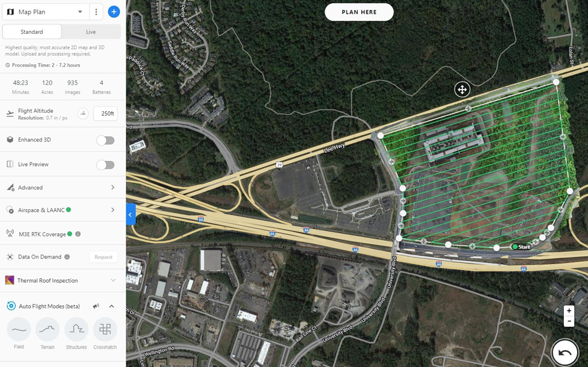This screenshot has height=367, width=588.
Task: Expand the Thermal Roof Inspection section
Action: tap(63, 280)
